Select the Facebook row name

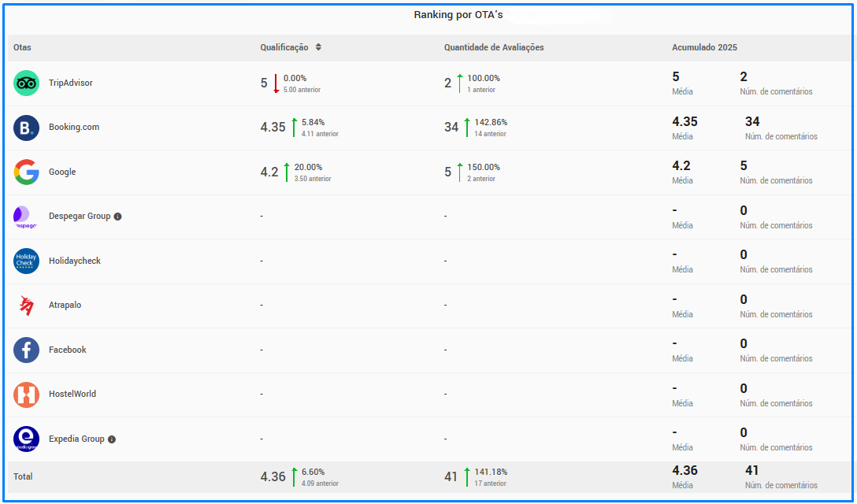point(67,350)
